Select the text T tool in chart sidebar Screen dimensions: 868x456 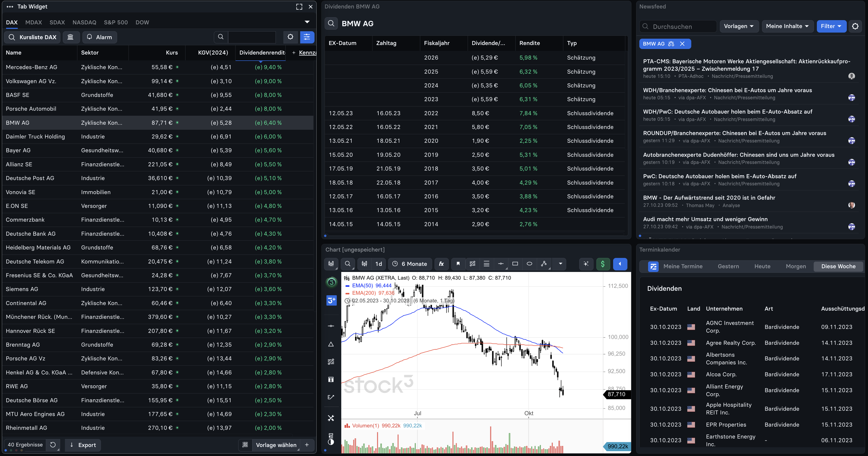click(x=331, y=379)
